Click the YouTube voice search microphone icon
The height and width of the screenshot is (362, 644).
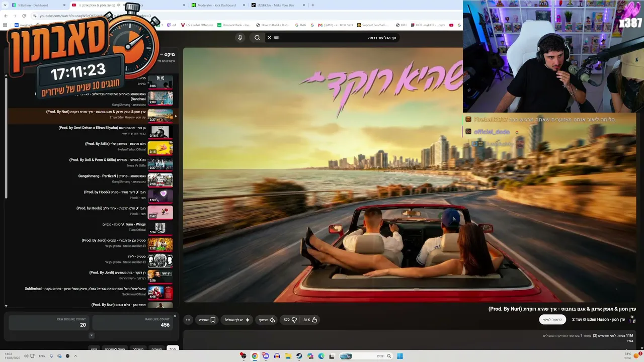240,38
